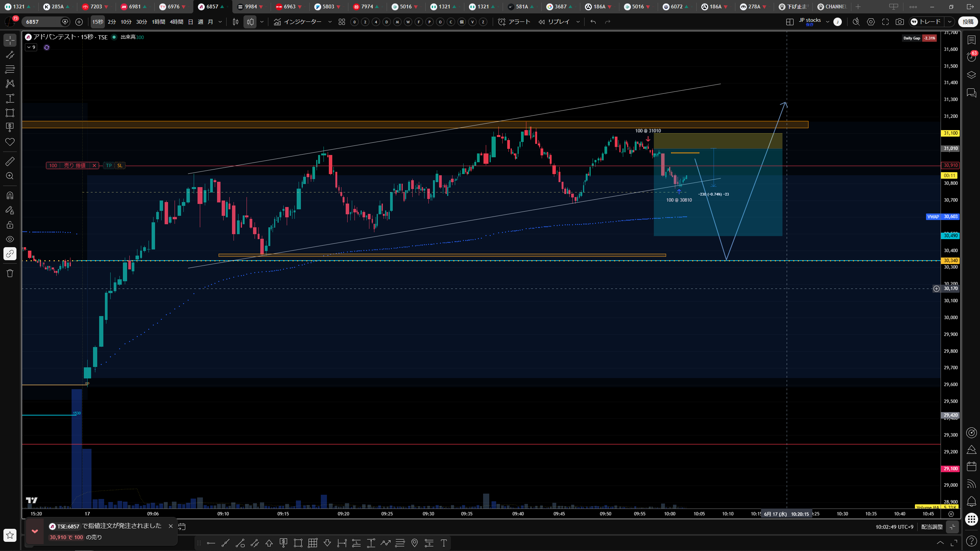This screenshot has height=551, width=980.
Task: Toggle hide all drawings eye icon
Action: click(10, 239)
